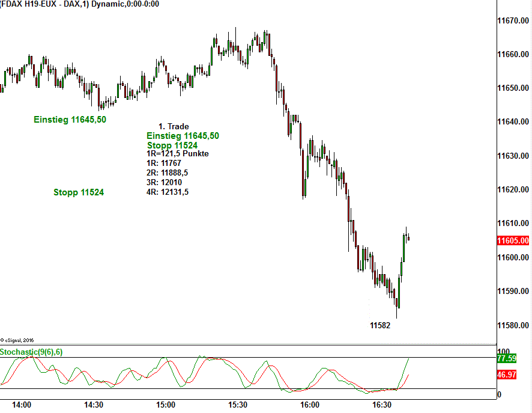Click the 11670.00 price axis label
Viewport: 532px width, 413px height.
(513, 21)
